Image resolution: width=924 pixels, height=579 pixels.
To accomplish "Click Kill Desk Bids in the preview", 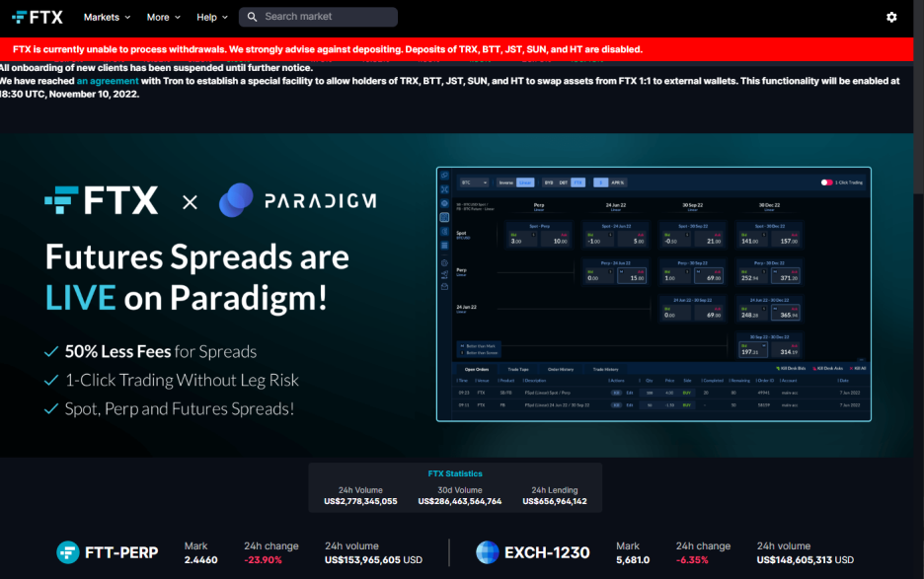I will [791, 369].
